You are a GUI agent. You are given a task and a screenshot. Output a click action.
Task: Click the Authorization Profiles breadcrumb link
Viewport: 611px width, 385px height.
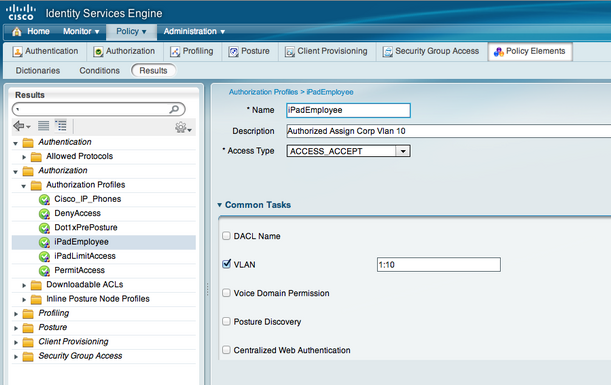tap(263, 92)
